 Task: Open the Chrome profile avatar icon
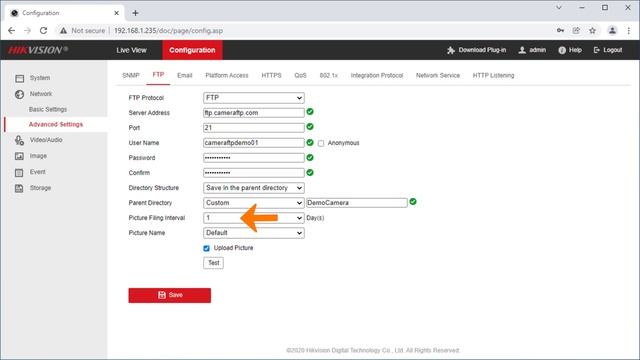612,31
